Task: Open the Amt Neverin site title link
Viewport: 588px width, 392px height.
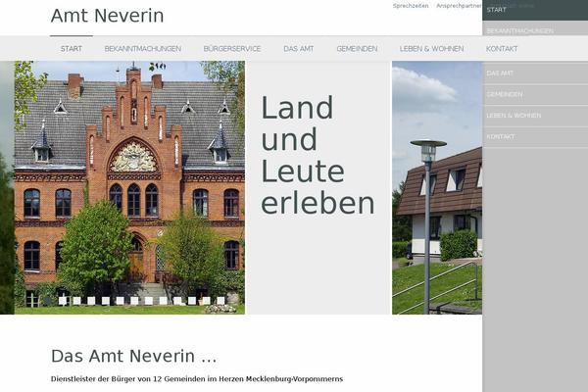Action: coord(107,16)
